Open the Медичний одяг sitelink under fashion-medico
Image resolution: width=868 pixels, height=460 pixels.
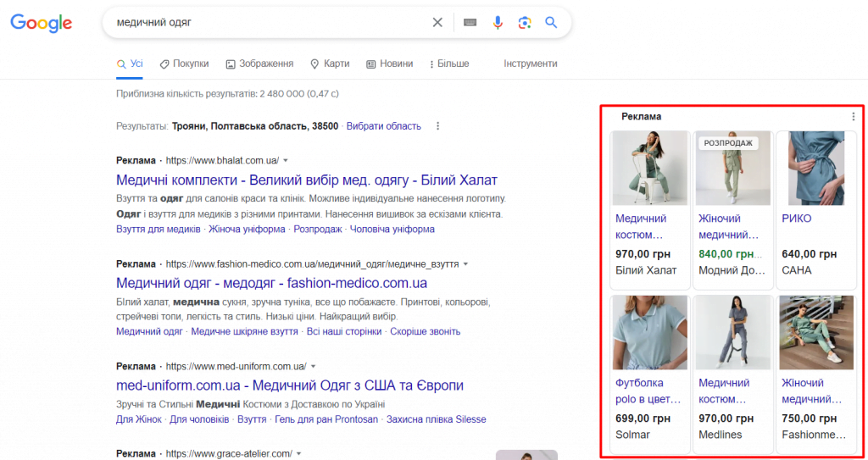click(149, 331)
